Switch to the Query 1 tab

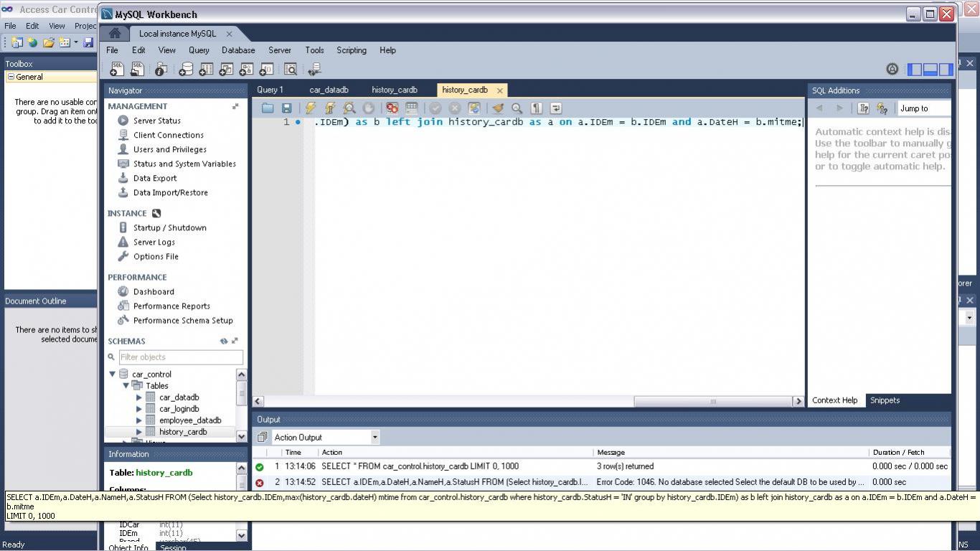[270, 90]
